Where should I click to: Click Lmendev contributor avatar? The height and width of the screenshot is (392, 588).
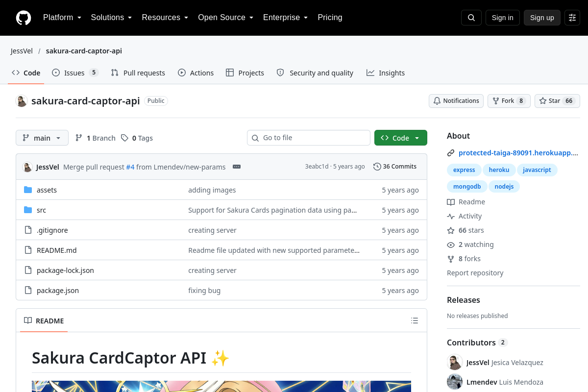click(455, 382)
